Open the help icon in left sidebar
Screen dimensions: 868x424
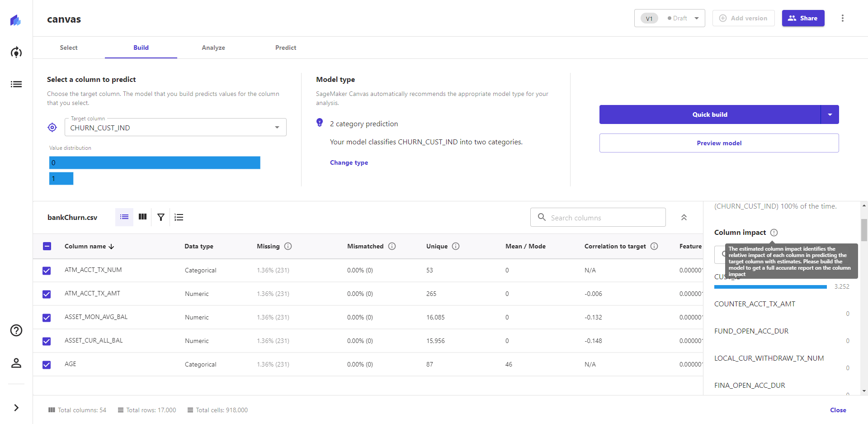16,330
